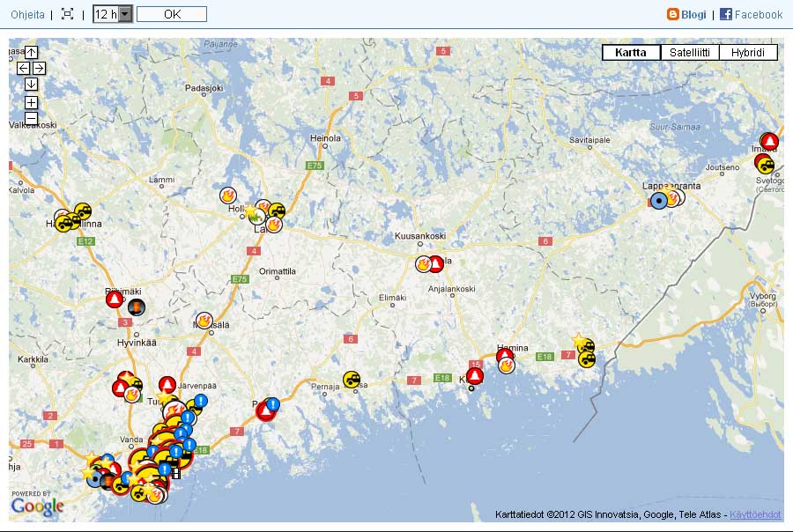Open the 12 h time range dropdown
Image resolution: width=793 pixels, height=532 pixels.
point(112,14)
